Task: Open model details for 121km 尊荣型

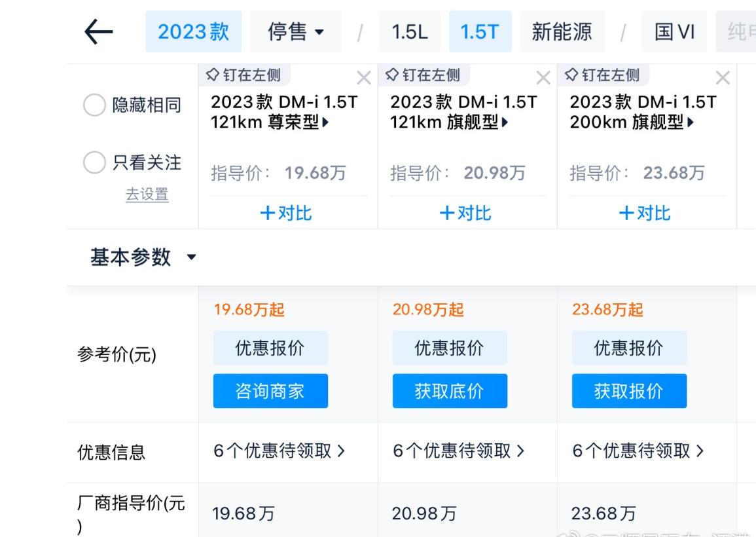Action: (x=284, y=112)
